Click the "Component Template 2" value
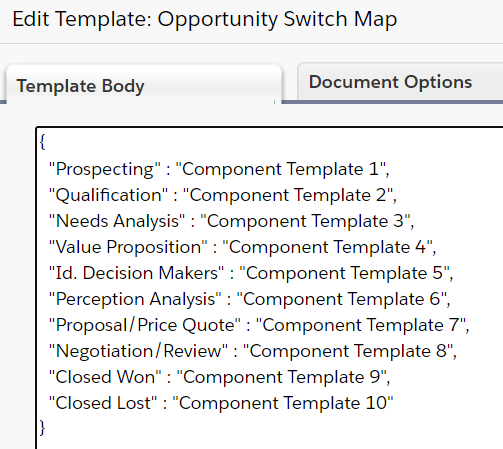This screenshot has width=503, height=449. point(288,195)
